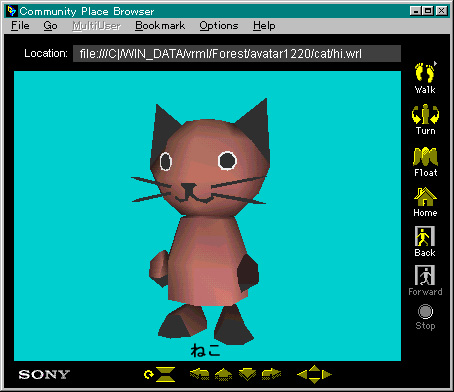The width and height of the screenshot is (454, 392).
Task: Click the slide-left triangle in direction pad
Action: pos(302,374)
